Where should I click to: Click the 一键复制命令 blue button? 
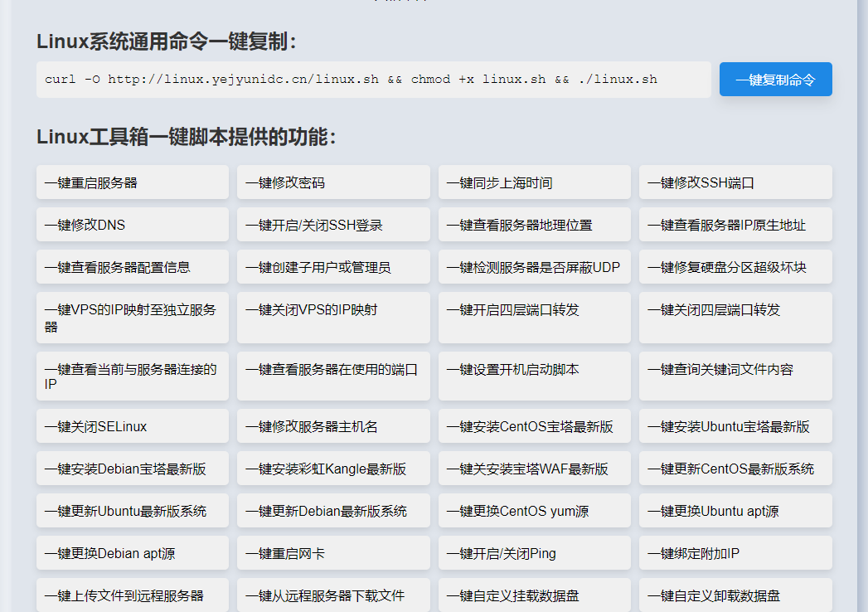(775, 80)
